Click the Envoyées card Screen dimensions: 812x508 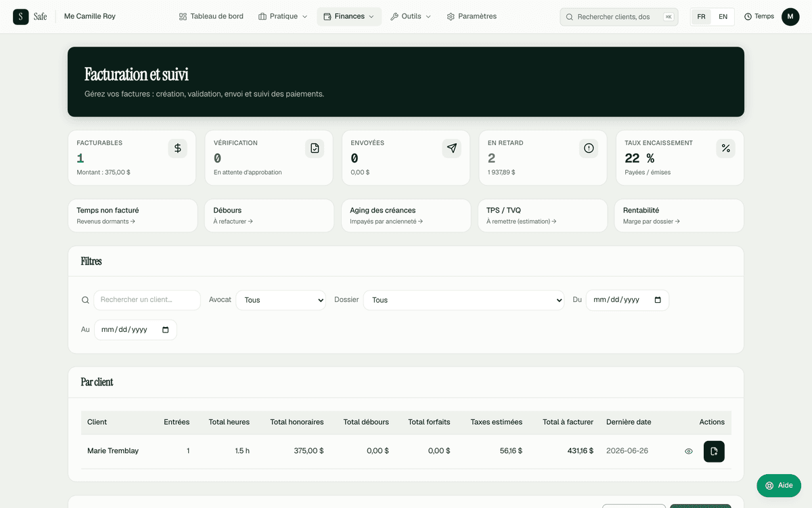tap(406, 158)
